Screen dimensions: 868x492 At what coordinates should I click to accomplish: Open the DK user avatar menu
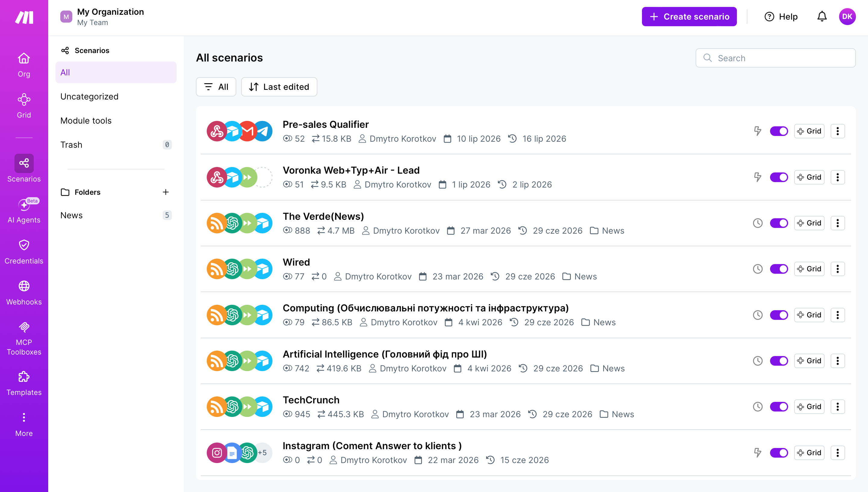tap(847, 17)
